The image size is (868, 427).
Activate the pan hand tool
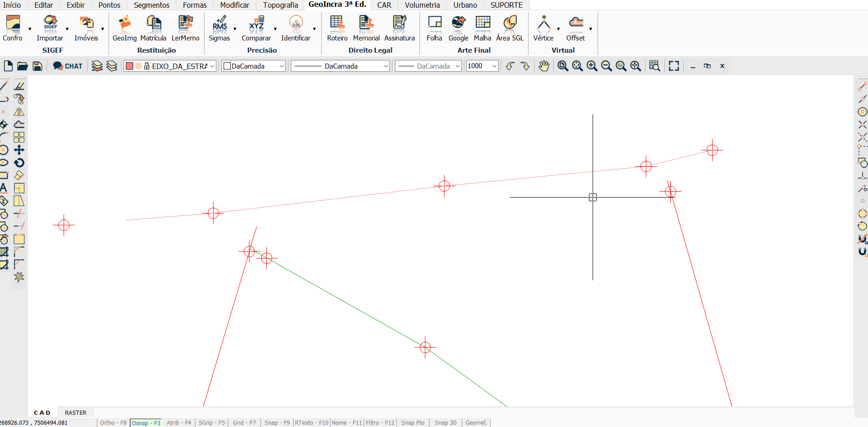544,66
